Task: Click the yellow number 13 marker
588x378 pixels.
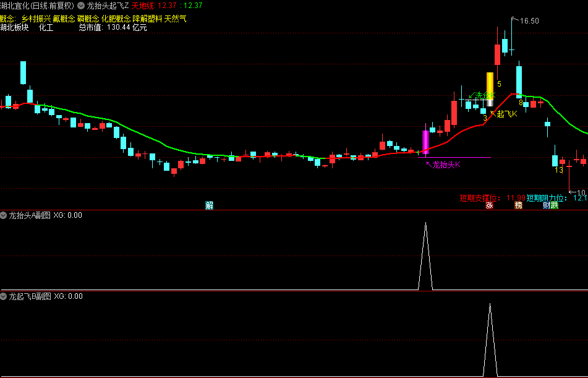Action: (559, 170)
